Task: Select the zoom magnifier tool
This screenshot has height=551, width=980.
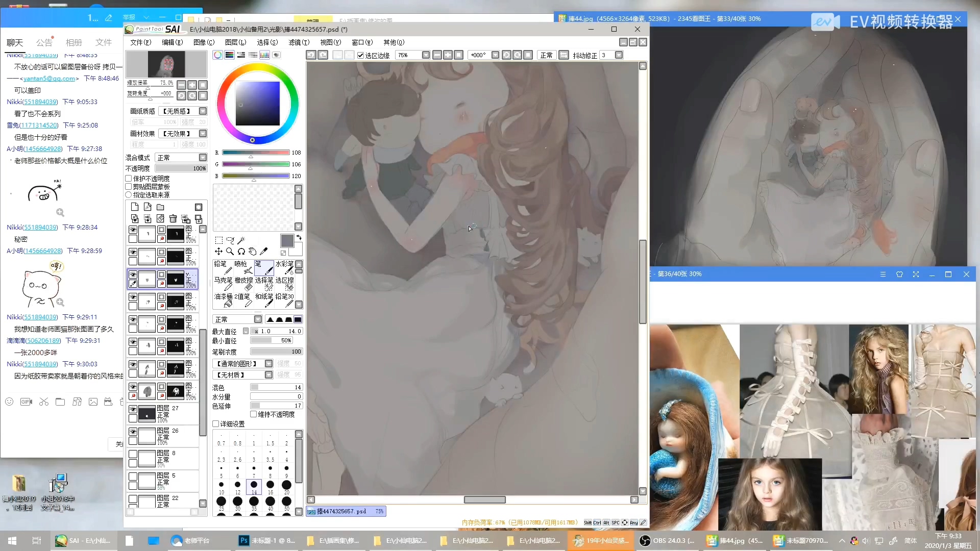Action: pos(230,252)
